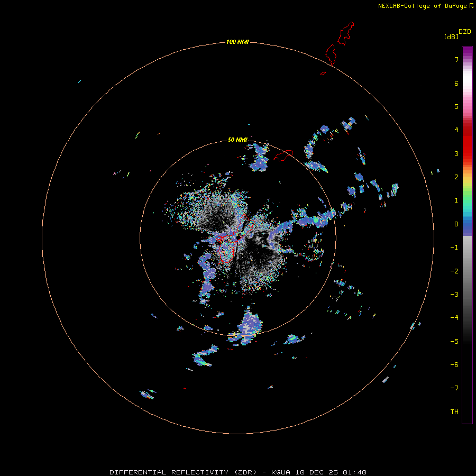Click the colorbar value -4 label
The width and height of the screenshot is (476, 476).
point(454,318)
